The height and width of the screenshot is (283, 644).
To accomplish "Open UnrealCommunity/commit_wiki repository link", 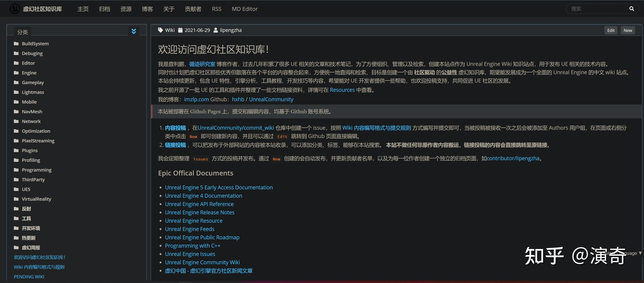I will click(x=236, y=128).
